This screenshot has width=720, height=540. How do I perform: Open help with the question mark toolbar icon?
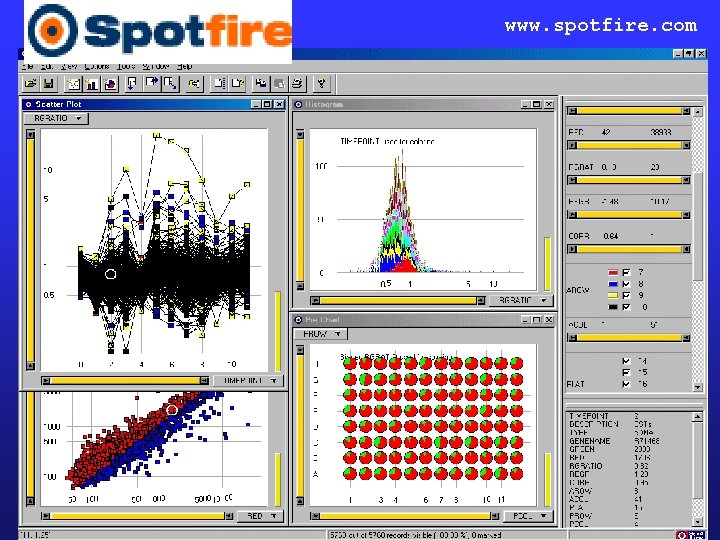click(321, 84)
